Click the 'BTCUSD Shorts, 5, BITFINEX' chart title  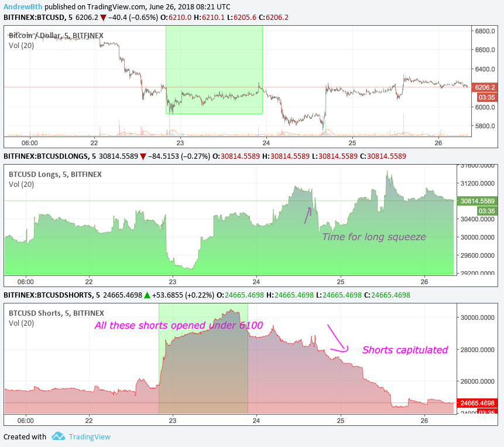pyautogui.click(x=56, y=313)
